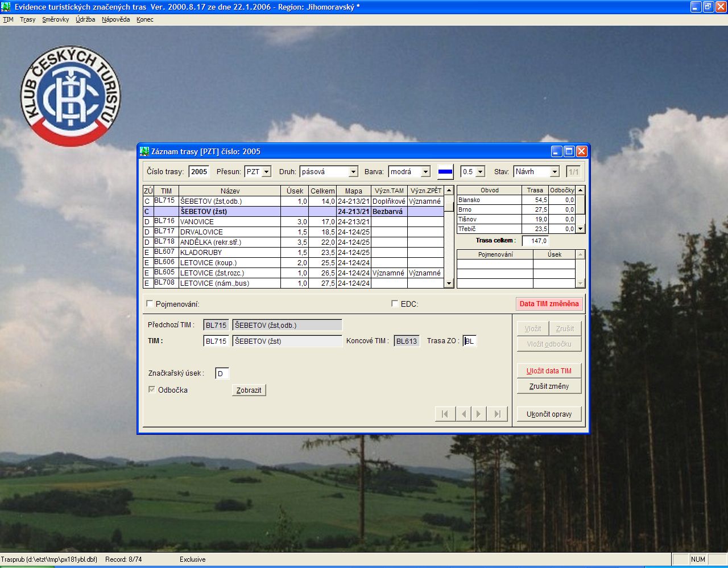728x568 pixels.
Task: Open the Údržba menu
Action: [85, 19]
